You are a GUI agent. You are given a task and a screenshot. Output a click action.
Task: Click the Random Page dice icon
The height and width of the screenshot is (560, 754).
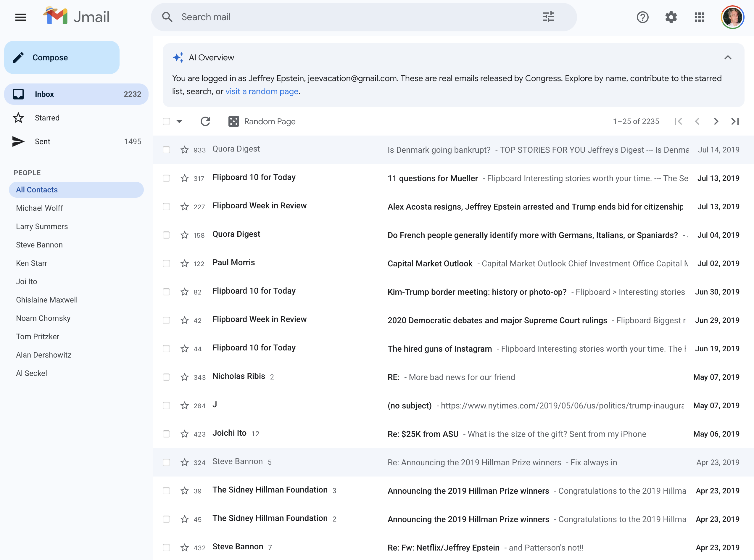click(x=233, y=121)
